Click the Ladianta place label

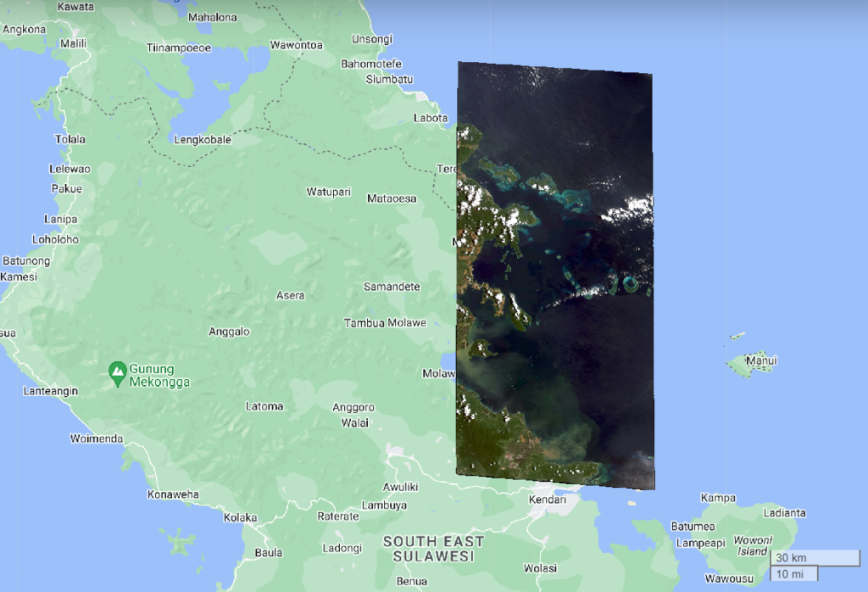(x=784, y=513)
